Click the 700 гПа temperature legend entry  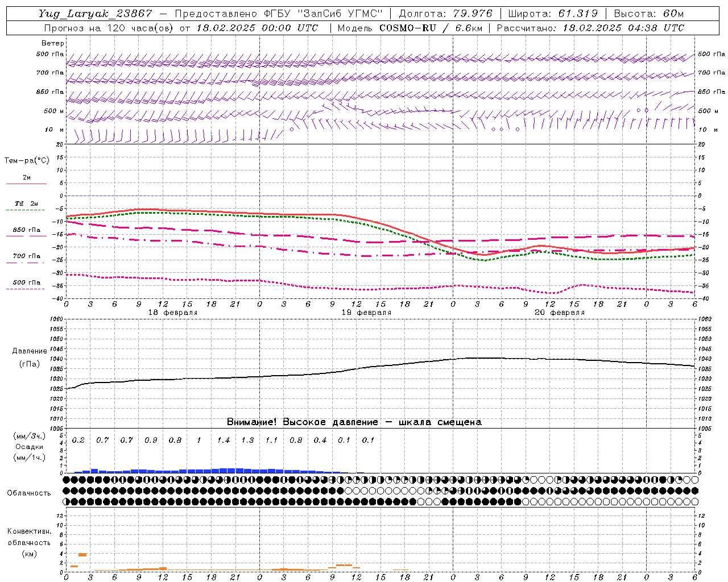click(27, 256)
